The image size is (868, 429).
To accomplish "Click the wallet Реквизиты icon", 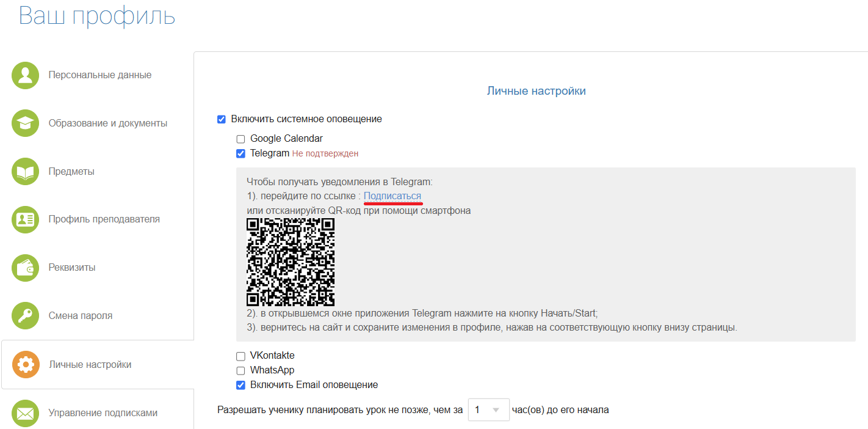I will click(x=25, y=268).
